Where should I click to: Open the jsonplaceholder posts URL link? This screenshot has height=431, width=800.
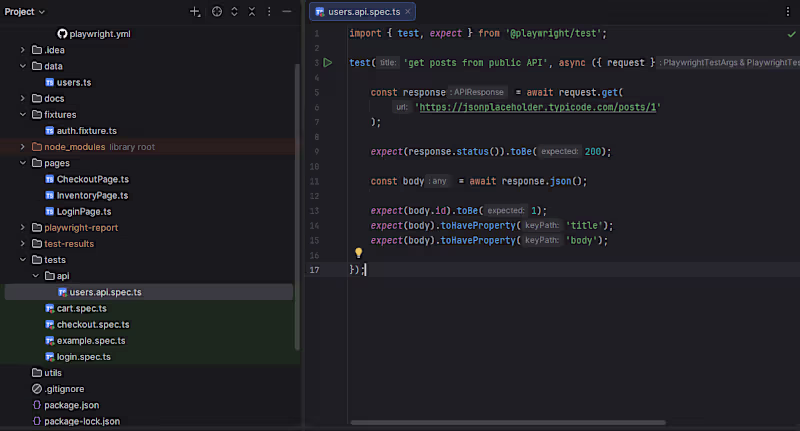(538, 107)
